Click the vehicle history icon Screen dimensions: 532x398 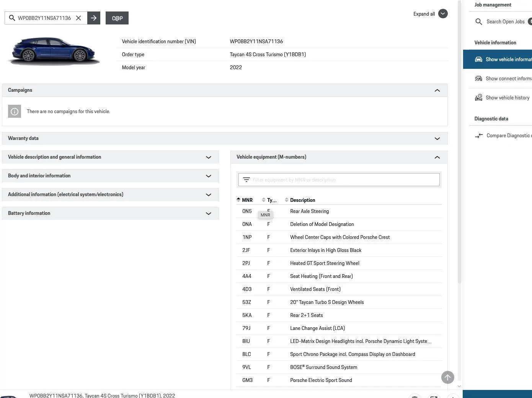tap(478, 97)
